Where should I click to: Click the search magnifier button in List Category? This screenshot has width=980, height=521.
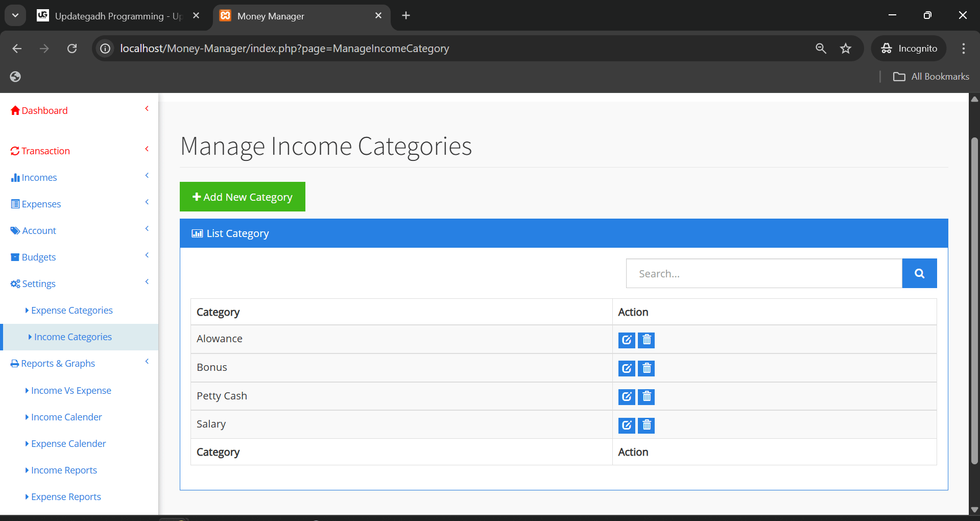(919, 273)
